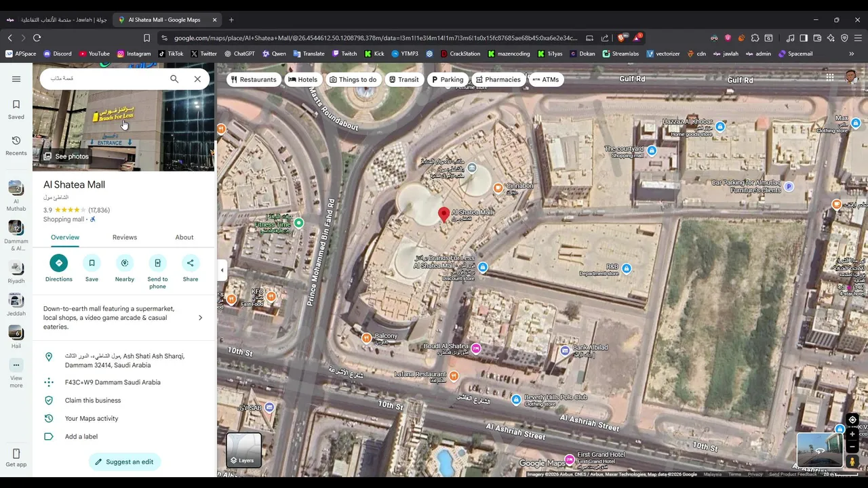Click the R&B department store marker

click(627, 268)
